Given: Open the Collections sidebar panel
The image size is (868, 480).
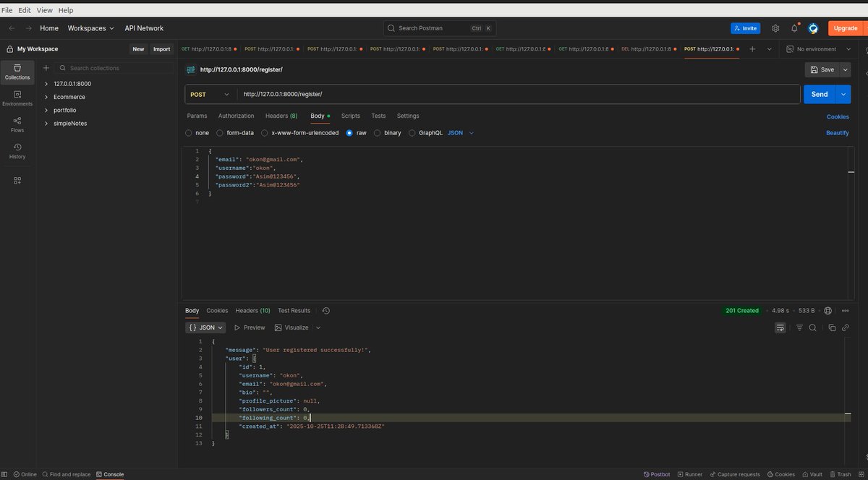Looking at the screenshot, I should click(17, 71).
